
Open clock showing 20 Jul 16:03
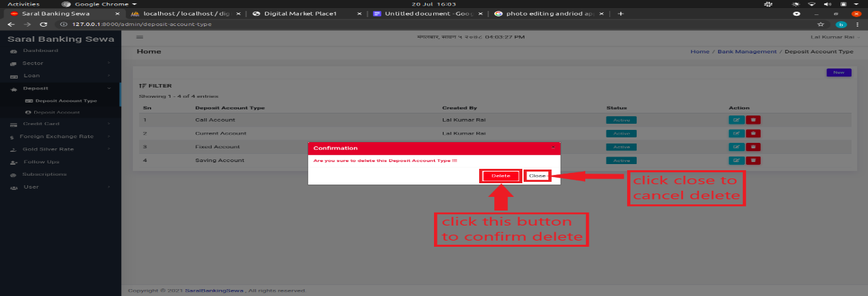click(434, 4)
